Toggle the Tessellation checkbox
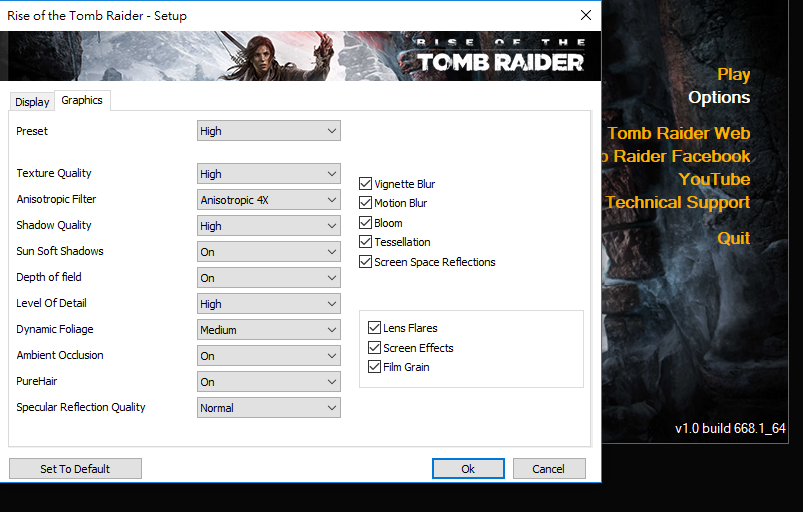The height and width of the screenshot is (512, 803). point(365,242)
